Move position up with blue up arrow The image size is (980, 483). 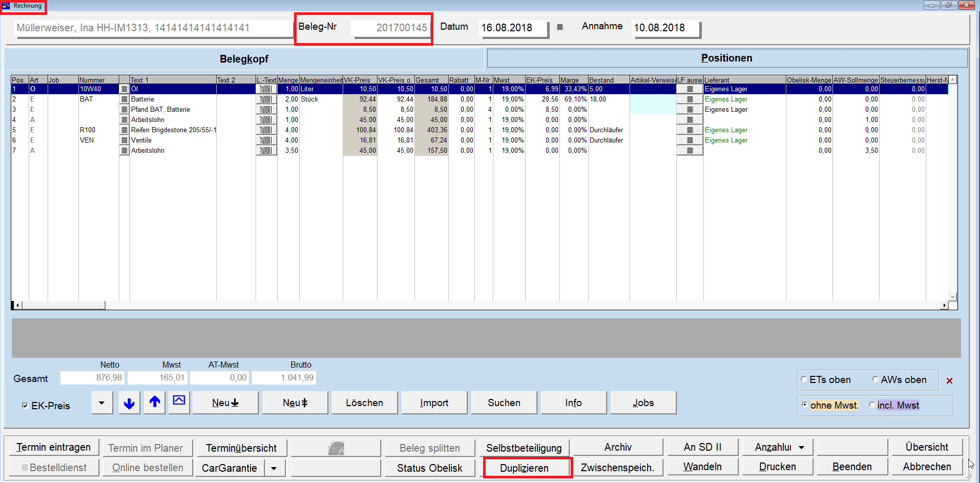[155, 402]
